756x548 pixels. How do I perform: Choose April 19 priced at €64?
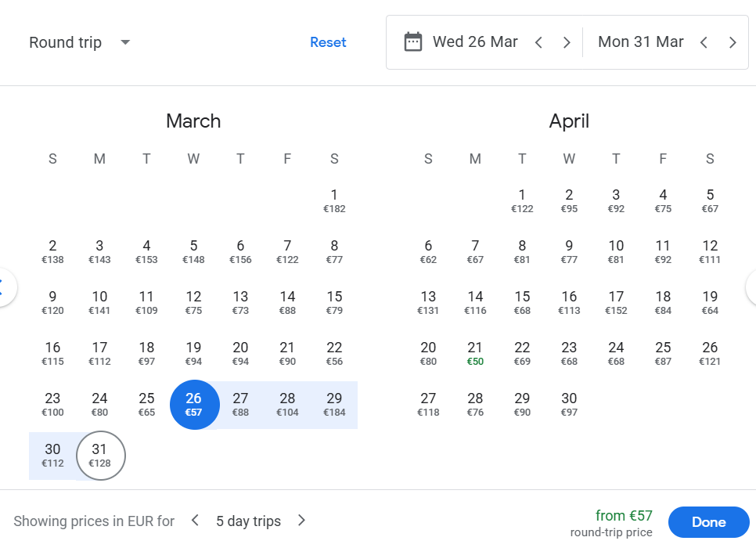pyautogui.click(x=710, y=303)
